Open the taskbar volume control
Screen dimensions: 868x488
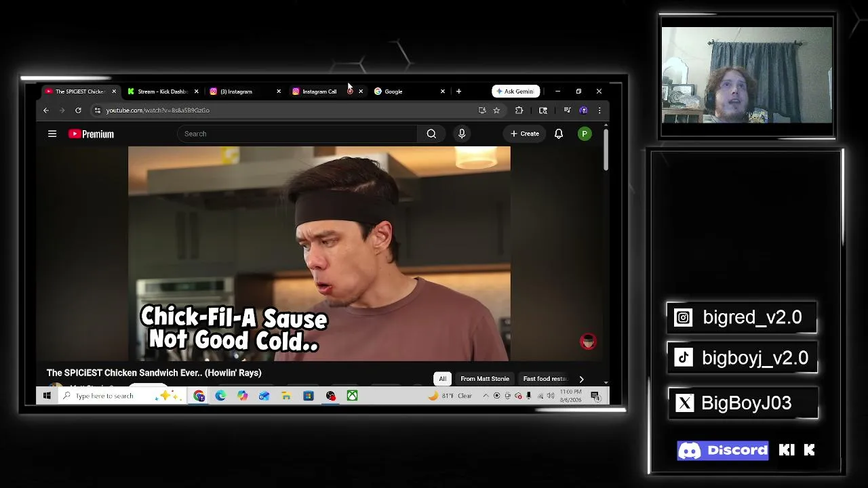coord(550,396)
